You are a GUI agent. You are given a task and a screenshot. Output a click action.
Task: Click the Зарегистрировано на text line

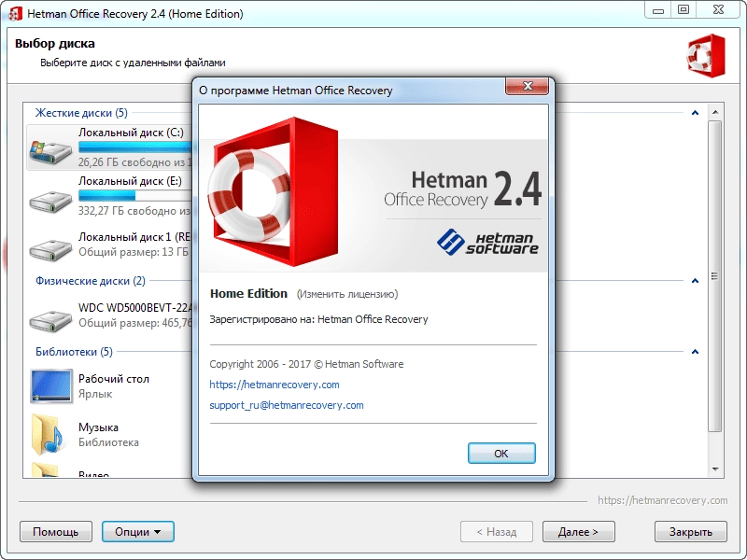point(318,319)
